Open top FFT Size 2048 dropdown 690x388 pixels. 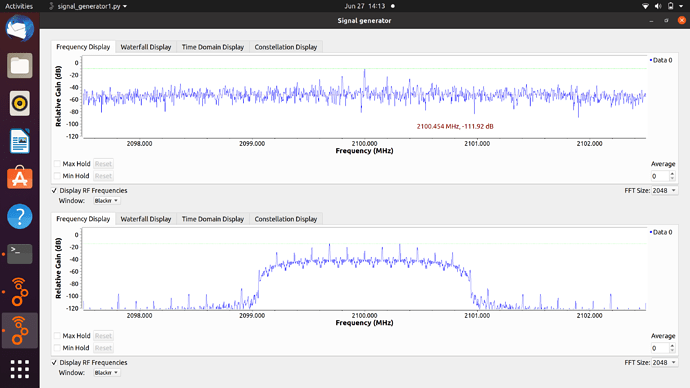[x=664, y=190]
